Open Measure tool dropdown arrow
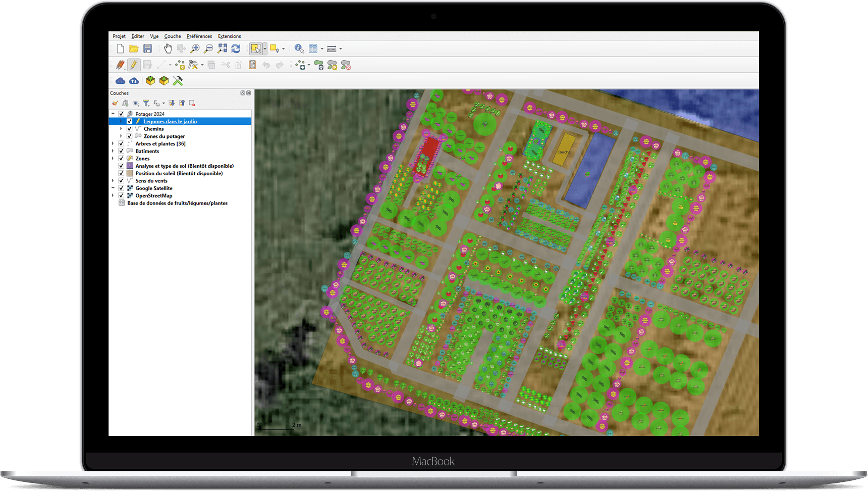Screen dimensions: 868x491 coord(341,49)
